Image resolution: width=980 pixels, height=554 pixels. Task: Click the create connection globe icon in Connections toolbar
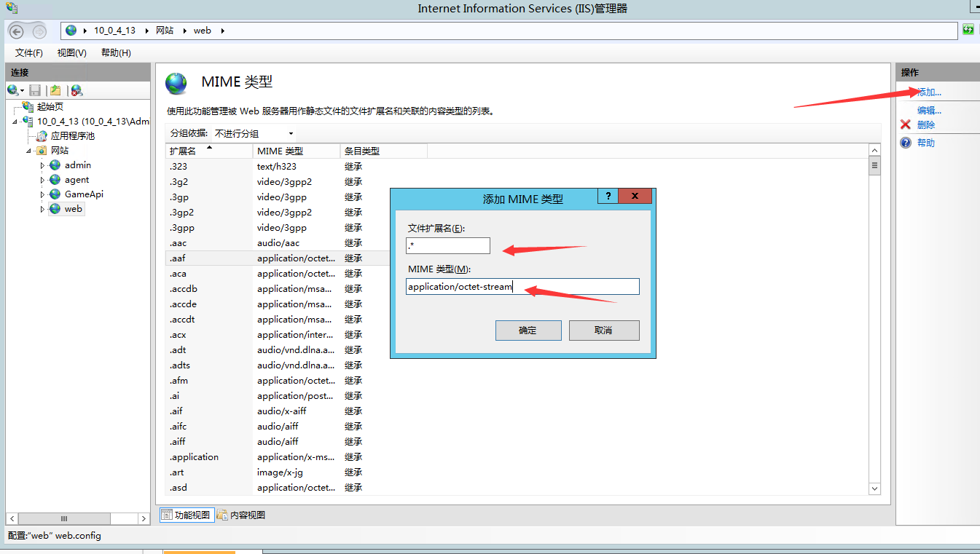[12, 90]
